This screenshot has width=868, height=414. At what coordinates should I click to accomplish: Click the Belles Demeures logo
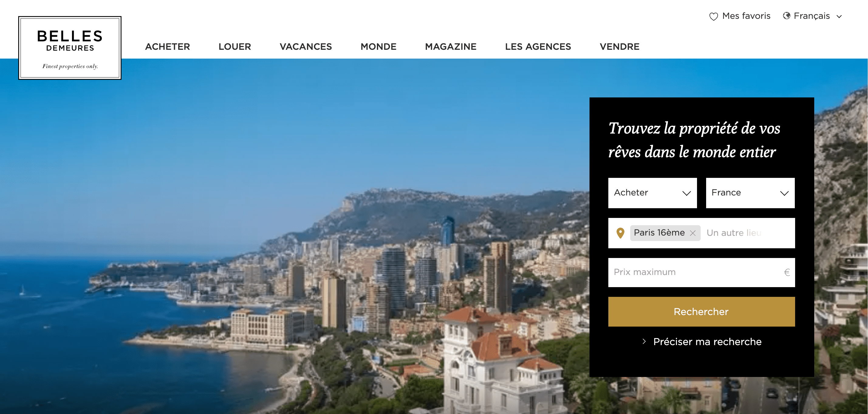point(70,48)
